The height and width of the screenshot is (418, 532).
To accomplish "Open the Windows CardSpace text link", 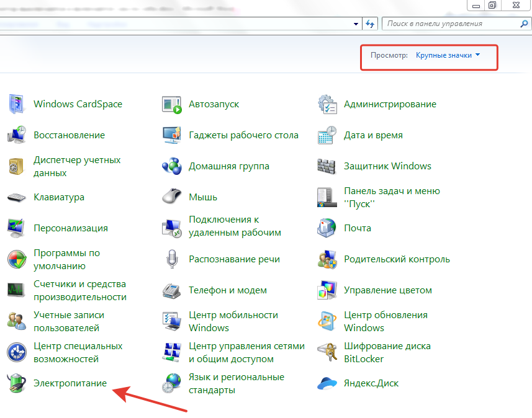I will [78, 104].
